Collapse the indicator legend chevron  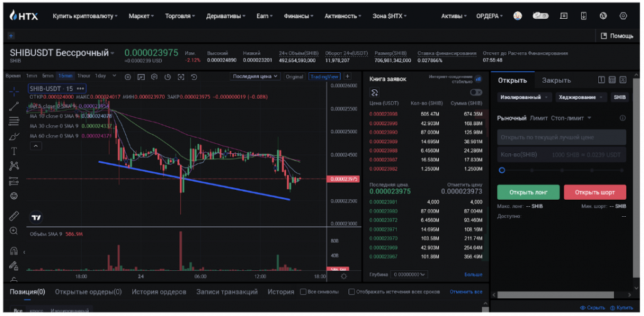coord(36,146)
